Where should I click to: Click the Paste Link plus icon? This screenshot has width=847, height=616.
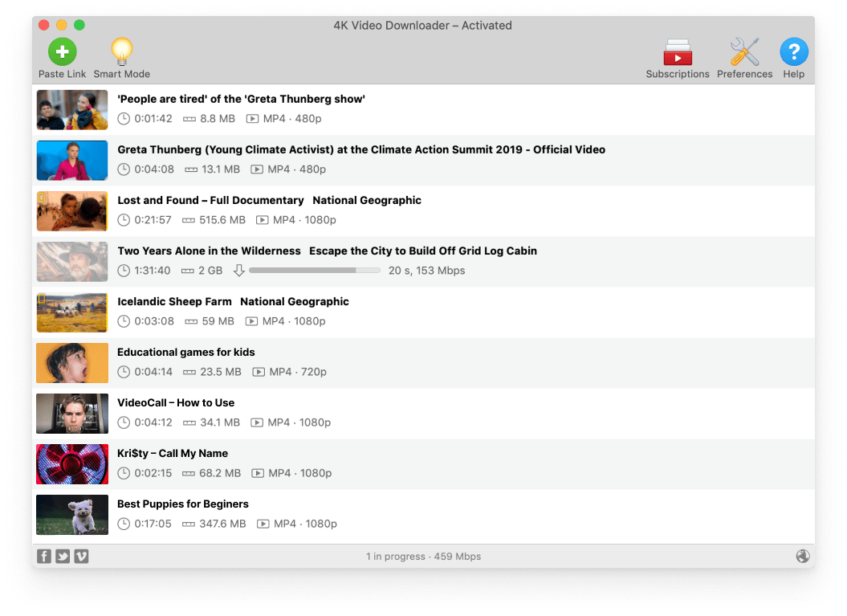pyautogui.click(x=62, y=51)
